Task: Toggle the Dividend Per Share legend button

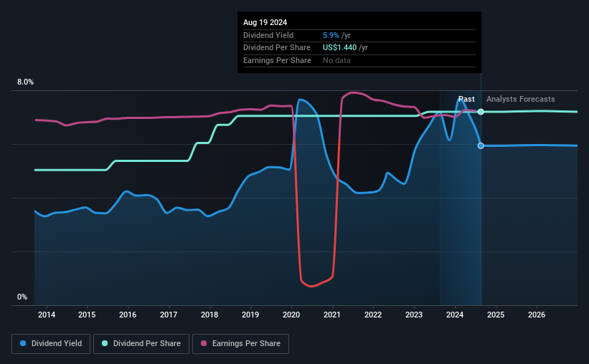Action: [141, 344]
